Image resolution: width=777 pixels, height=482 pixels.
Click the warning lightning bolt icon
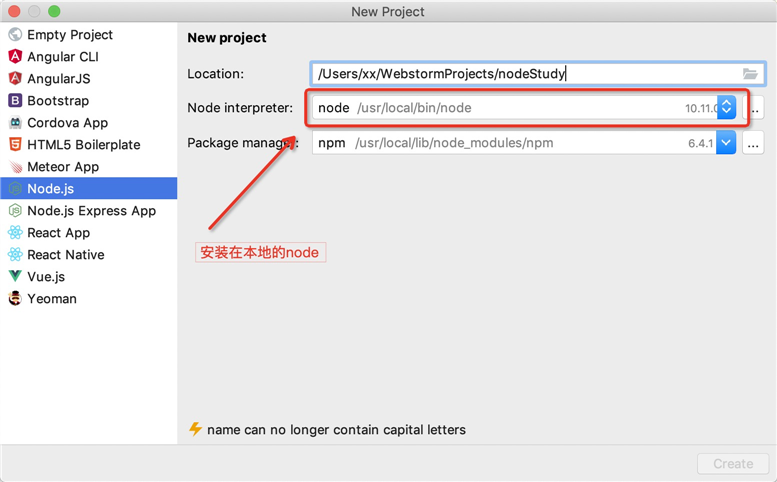click(x=195, y=429)
